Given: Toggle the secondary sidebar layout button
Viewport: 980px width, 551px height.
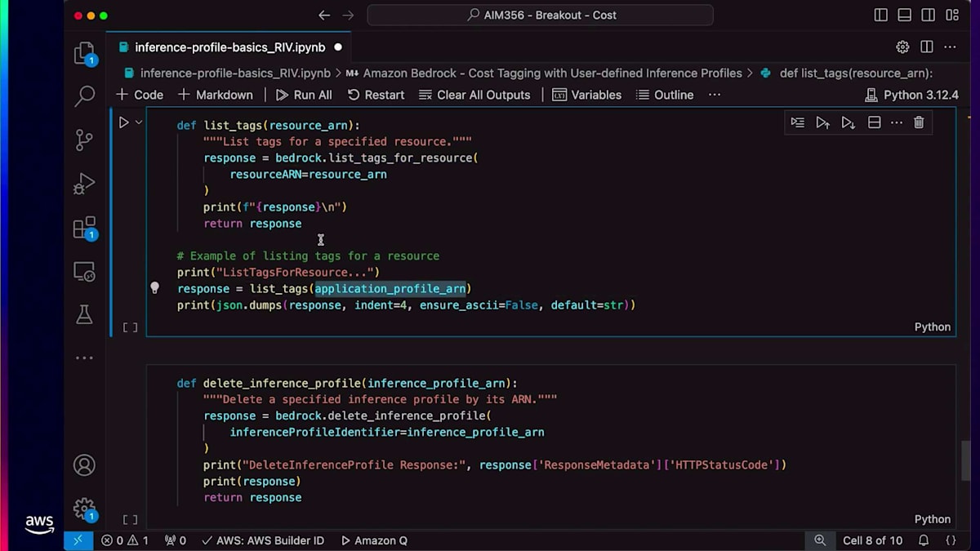Looking at the screenshot, I should tap(928, 15).
